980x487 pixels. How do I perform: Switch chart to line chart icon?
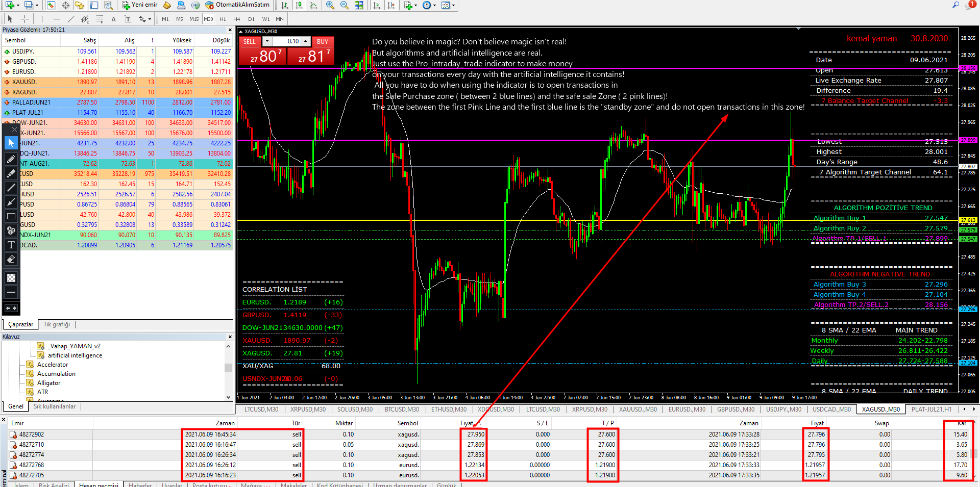313,5
